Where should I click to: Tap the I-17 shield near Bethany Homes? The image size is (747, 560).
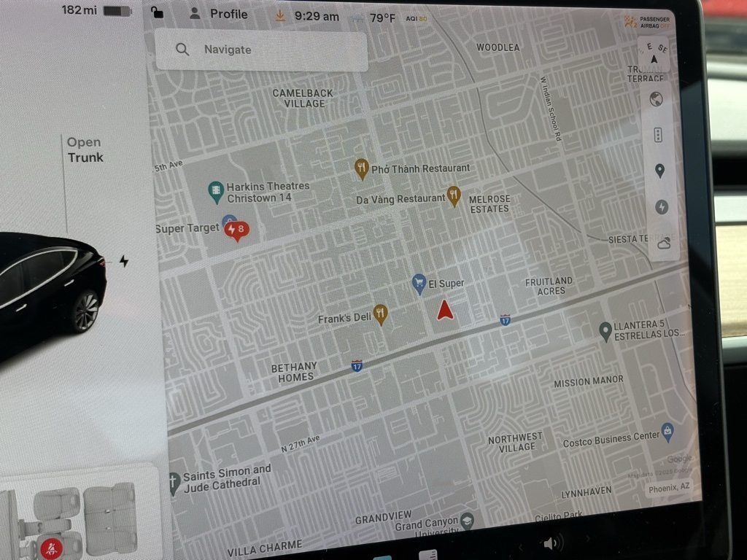click(357, 366)
